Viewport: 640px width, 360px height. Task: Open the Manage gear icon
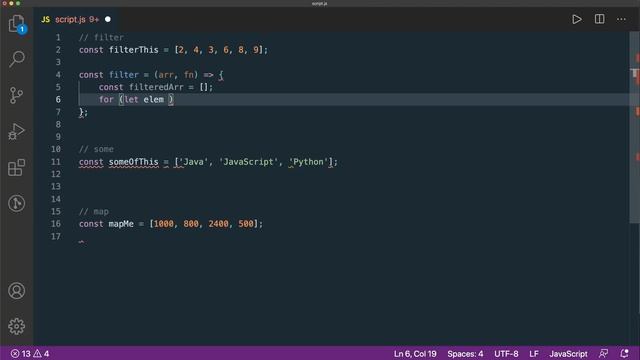point(17,327)
